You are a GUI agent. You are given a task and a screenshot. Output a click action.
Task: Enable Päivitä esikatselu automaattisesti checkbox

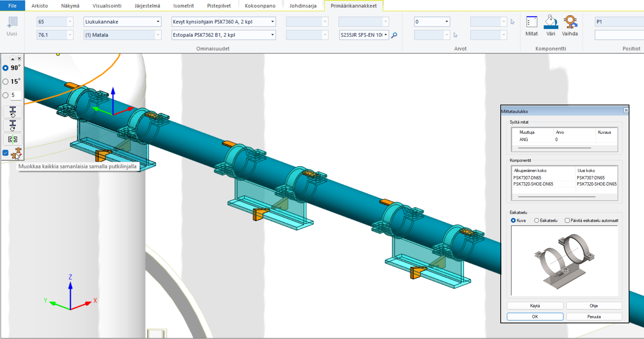[x=567, y=221]
